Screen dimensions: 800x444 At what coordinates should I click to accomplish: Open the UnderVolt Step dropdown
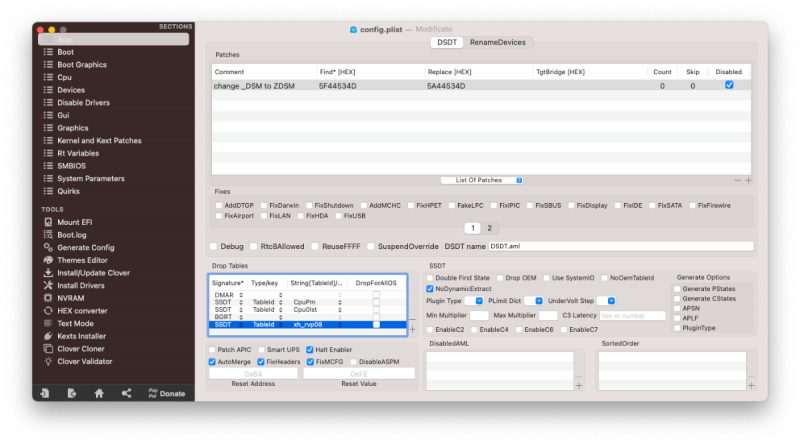[606, 301]
